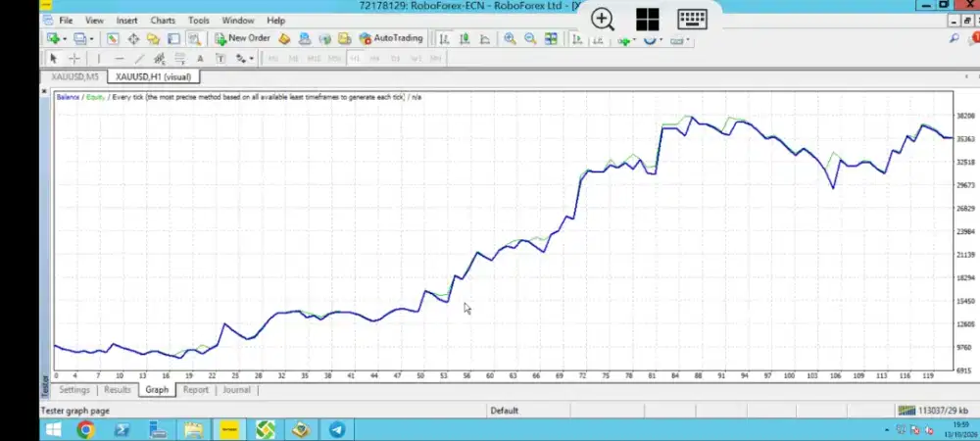Image resolution: width=980 pixels, height=441 pixels.
Task: Open the tester Graph tab
Action: (x=157, y=390)
